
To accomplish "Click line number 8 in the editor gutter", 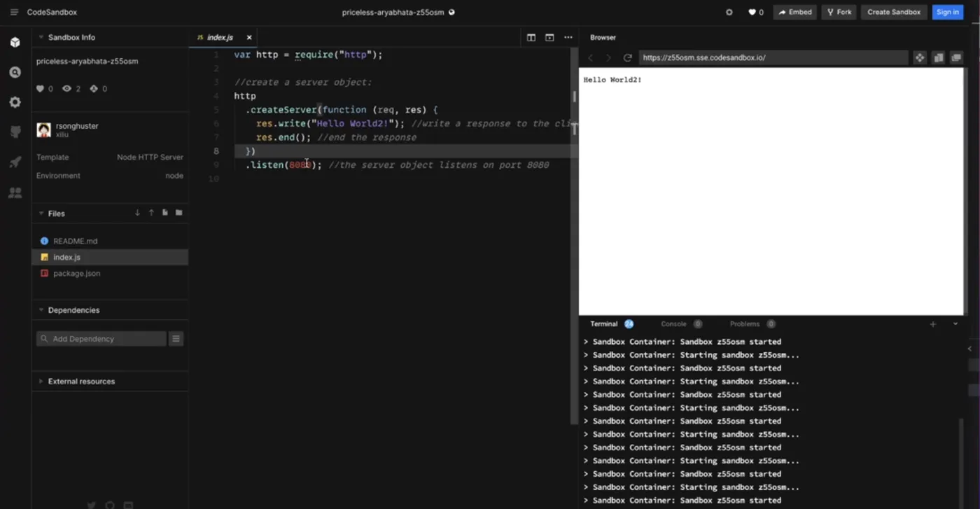I will [x=216, y=151].
